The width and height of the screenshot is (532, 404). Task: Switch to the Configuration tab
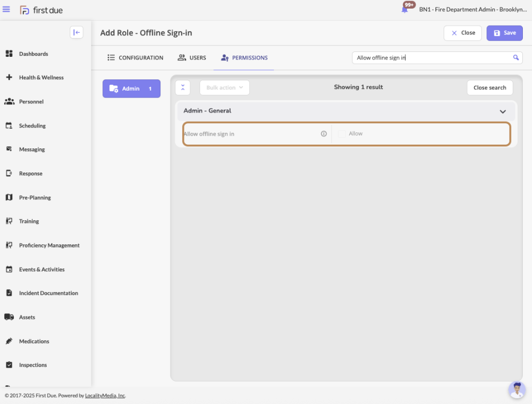coord(135,58)
